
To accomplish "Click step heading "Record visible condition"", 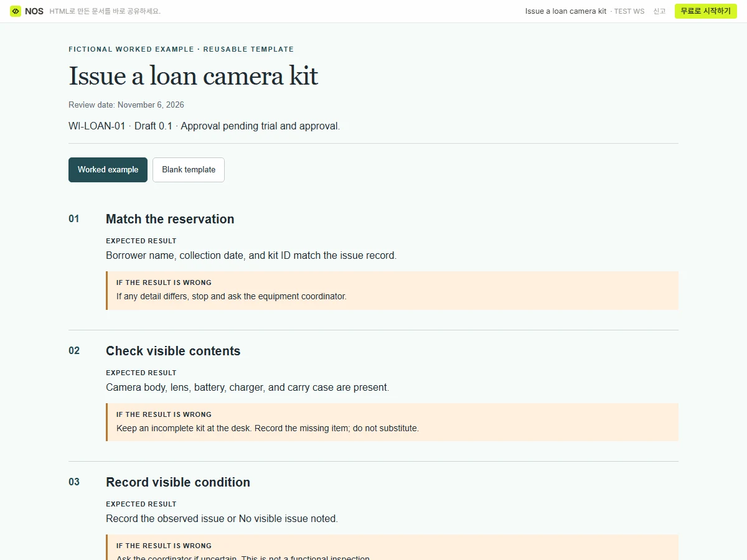I will point(178,482).
